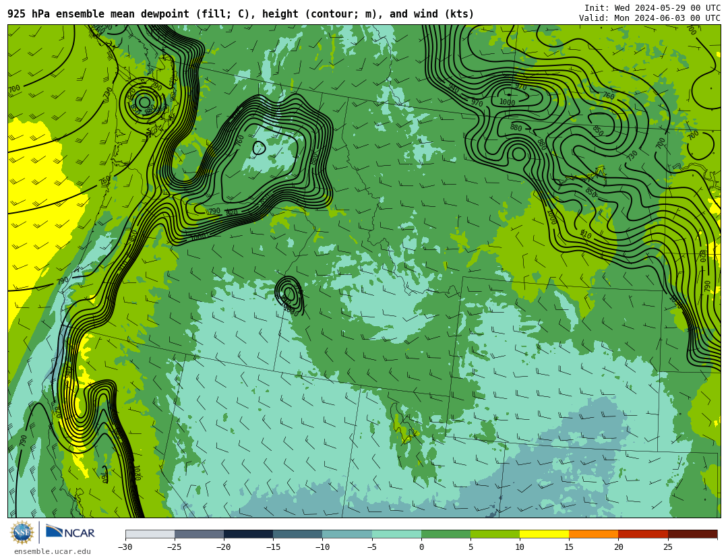Click the NSF logo
Viewport: 728px width, 560px height.
coord(22,532)
